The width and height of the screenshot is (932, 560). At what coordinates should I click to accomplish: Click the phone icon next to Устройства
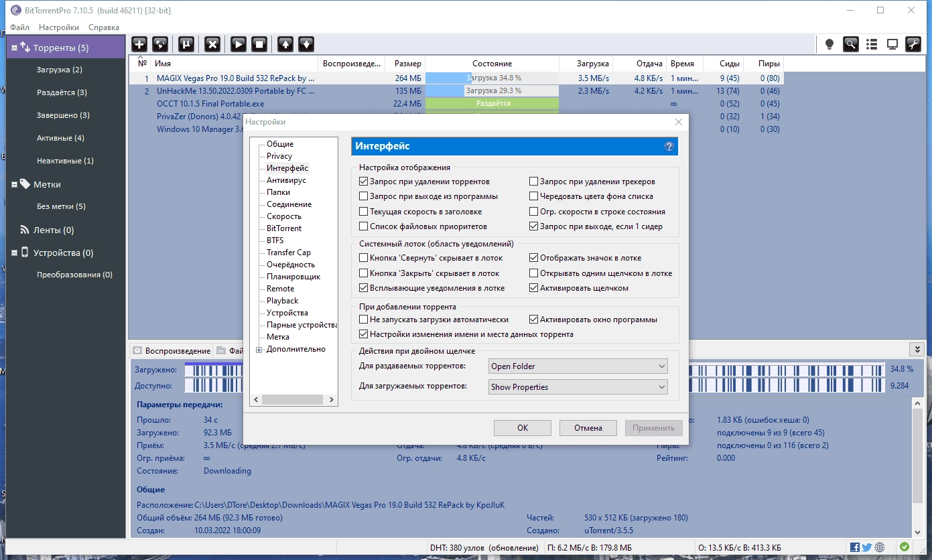(25, 253)
